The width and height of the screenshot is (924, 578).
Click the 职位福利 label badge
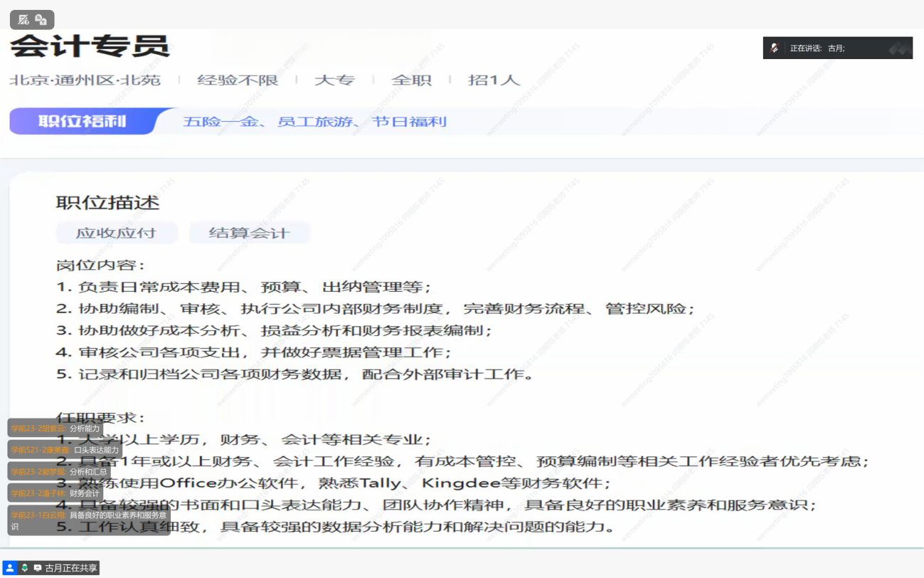(x=83, y=121)
